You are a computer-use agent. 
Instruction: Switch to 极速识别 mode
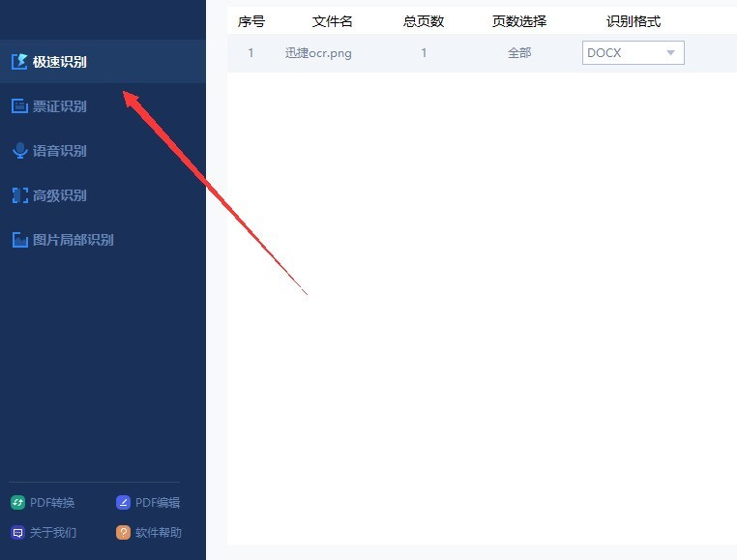click(x=103, y=62)
